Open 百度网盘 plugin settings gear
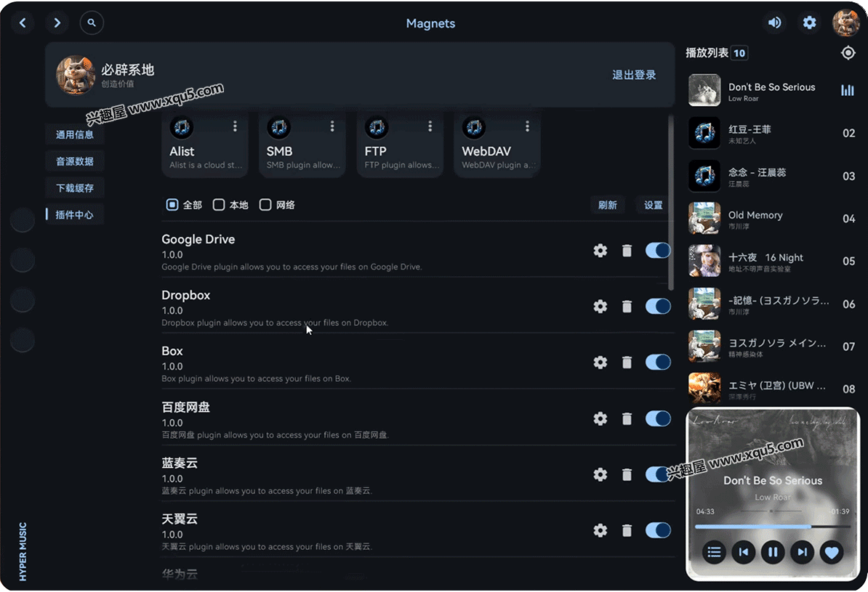Image resolution: width=868 pixels, height=592 pixels. tap(600, 419)
